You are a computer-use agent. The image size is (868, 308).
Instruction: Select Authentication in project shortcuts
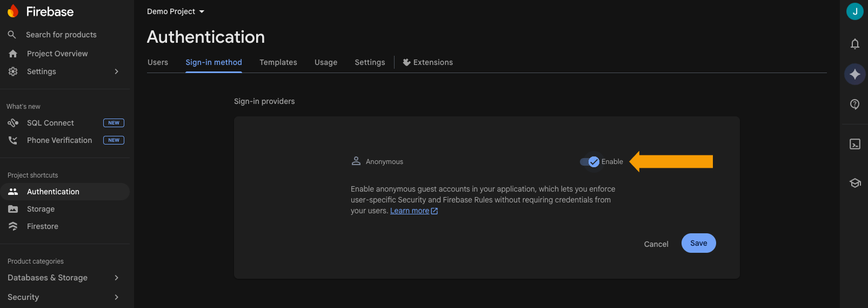pyautogui.click(x=65, y=192)
